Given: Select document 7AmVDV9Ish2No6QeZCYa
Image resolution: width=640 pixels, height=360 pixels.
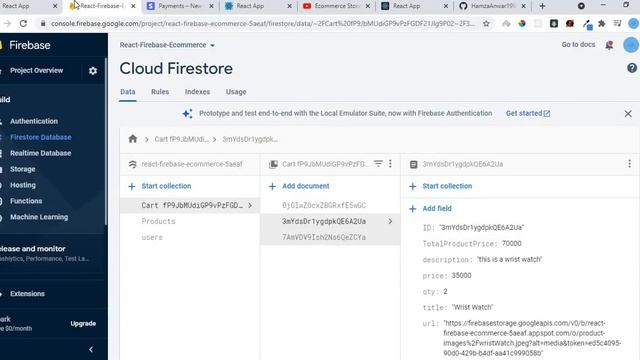Looking at the screenshot, I should [x=324, y=237].
